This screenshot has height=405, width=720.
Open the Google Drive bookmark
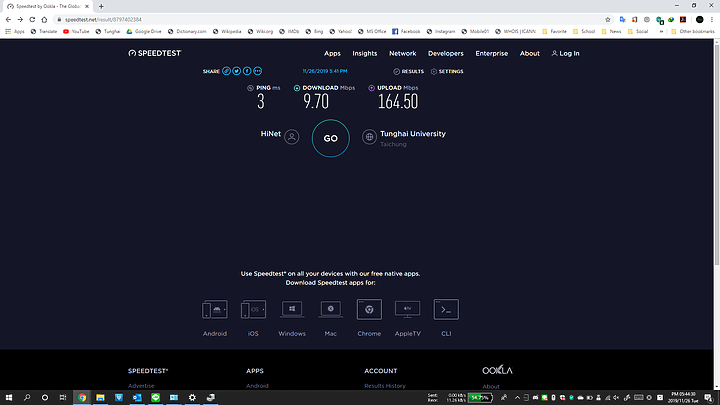pyautogui.click(x=144, y=32)
